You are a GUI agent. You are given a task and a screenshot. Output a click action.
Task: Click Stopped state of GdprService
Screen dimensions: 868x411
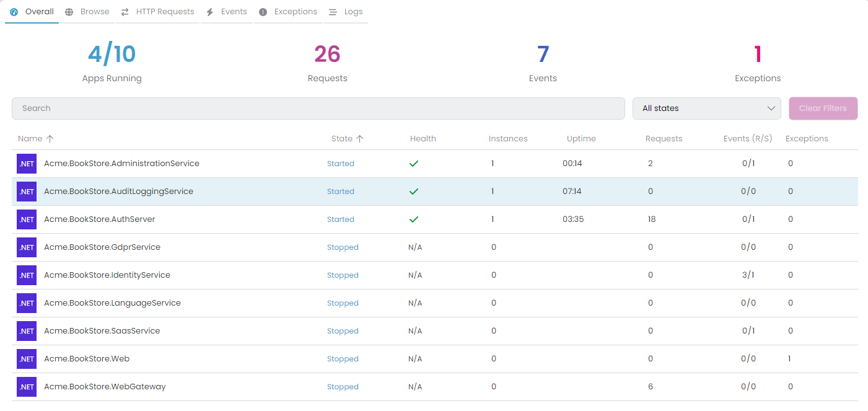click(343, 247)
